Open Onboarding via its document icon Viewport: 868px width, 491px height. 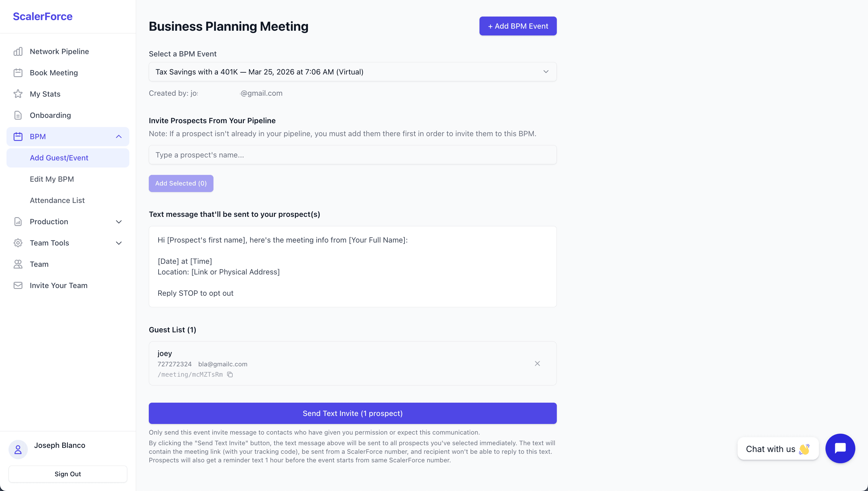[18, 115]
